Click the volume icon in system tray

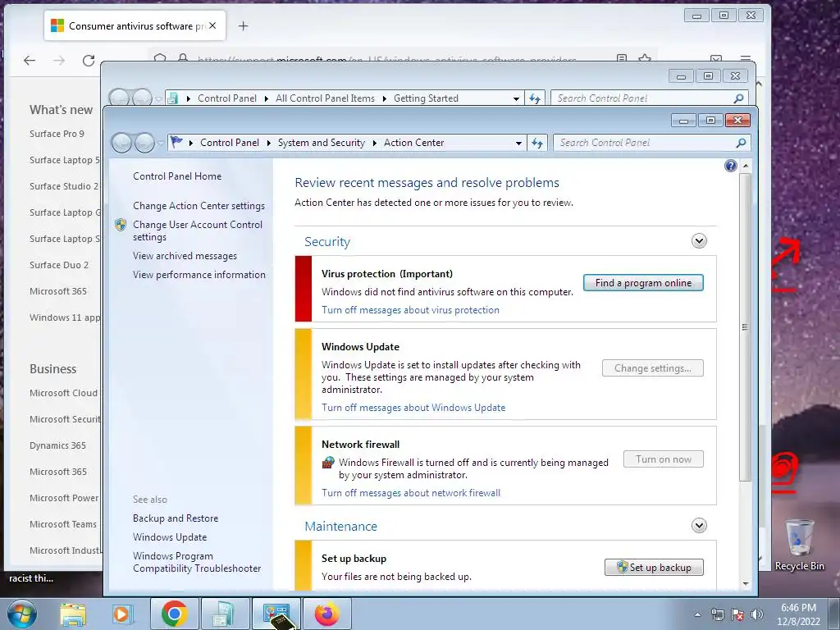coord(757,614)
